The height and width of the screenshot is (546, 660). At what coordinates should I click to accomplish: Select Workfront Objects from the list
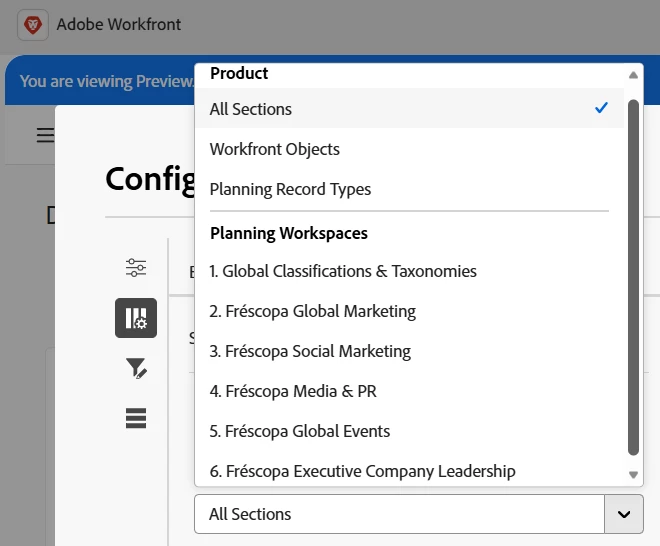pos(410,149)
